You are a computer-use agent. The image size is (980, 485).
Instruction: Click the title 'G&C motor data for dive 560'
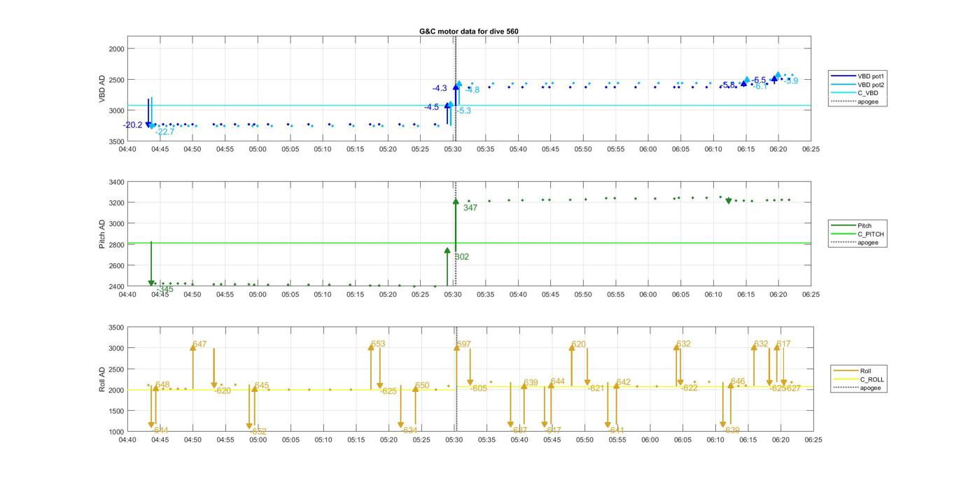pyautogui.click(x=468, y=31)
